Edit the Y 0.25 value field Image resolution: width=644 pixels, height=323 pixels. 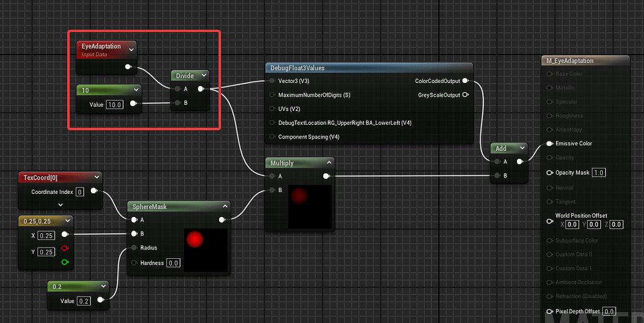[x=47, y=251]
